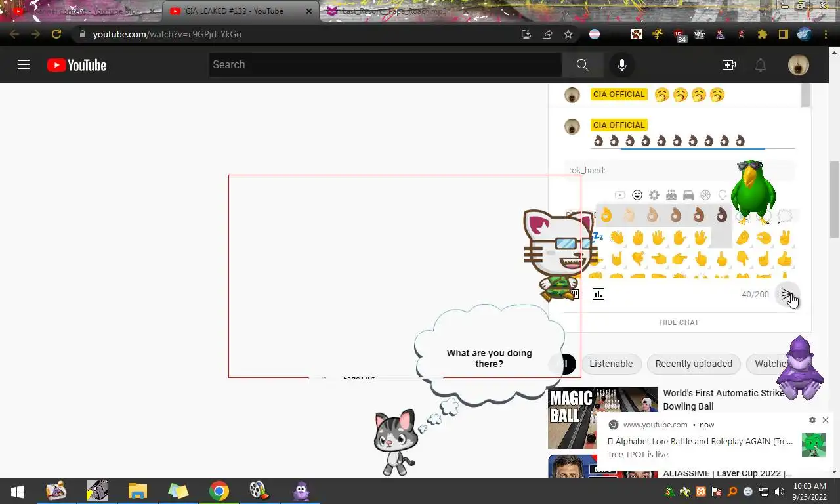The width and height of the screenshot is (840, 504).
Task: Send the chat message with arrow
Action: (787, 294)
